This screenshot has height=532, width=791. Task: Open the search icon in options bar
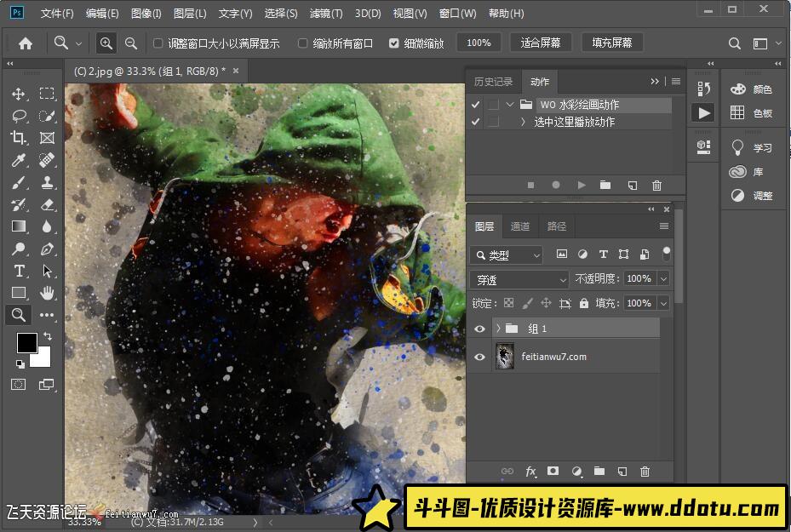[735, 44]
